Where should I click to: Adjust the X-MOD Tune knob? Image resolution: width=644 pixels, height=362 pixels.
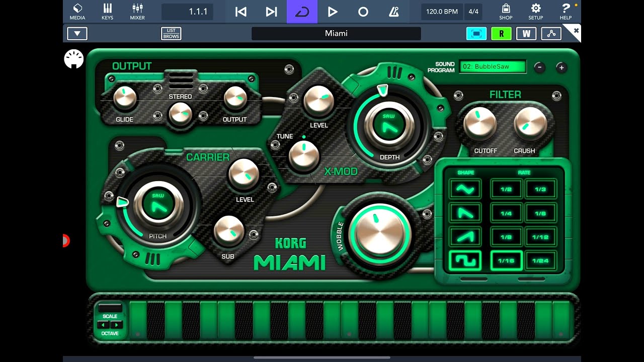[x=304, y=155]
